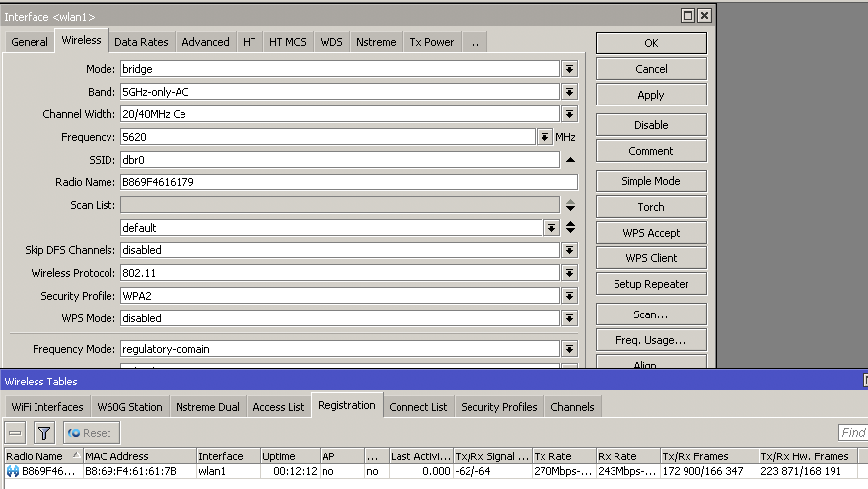
Task: Sort by the Uptime column header
Action: point(290,456)
